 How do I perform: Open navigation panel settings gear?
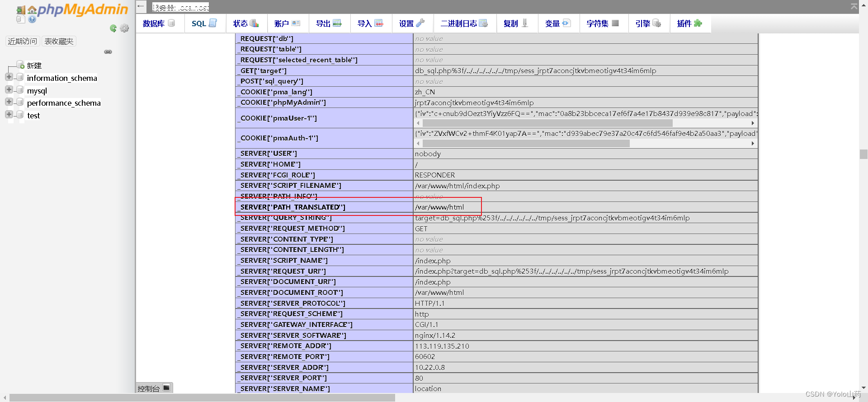click(124, 28)
